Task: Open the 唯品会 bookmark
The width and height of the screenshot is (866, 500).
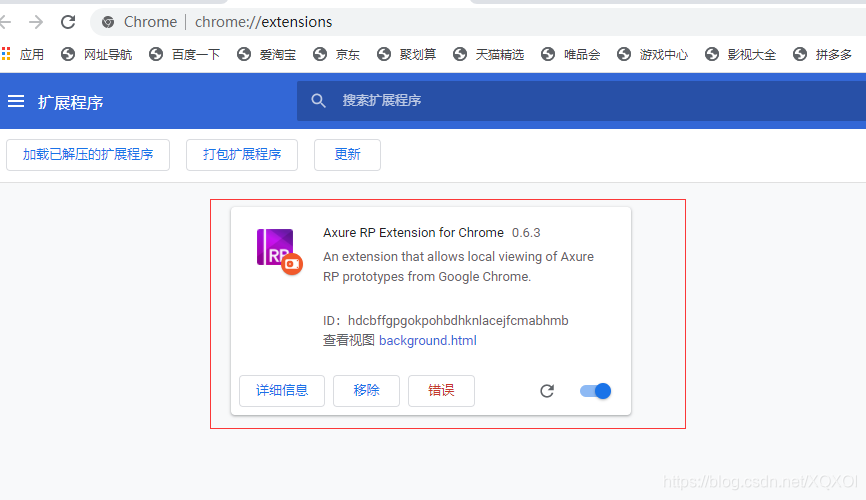Action: [x=571, y=54]
